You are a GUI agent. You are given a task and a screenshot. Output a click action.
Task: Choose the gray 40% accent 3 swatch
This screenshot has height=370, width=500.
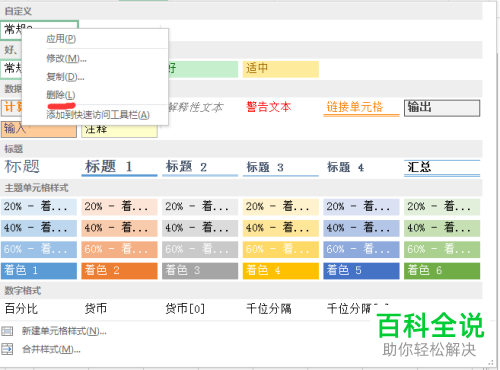tap(200, 228)
